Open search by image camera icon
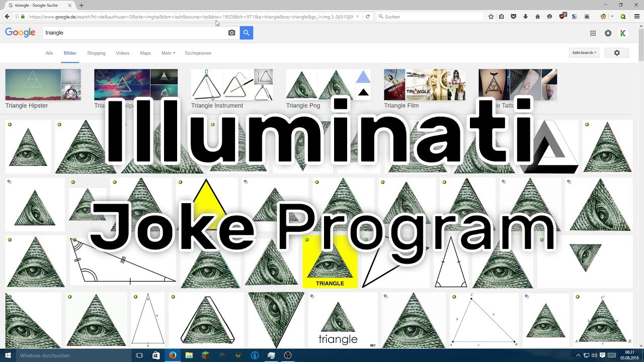 (231, 33)
